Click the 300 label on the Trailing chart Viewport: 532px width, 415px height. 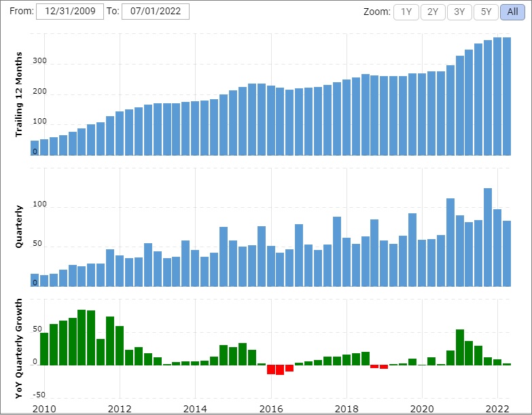coord(39,60)
